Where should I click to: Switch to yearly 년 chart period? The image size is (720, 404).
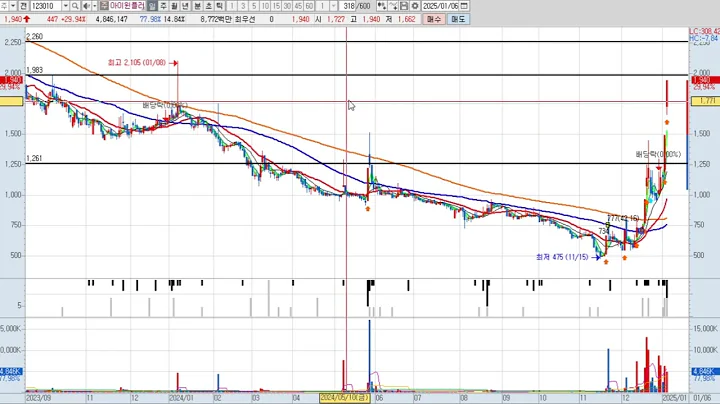186,6
